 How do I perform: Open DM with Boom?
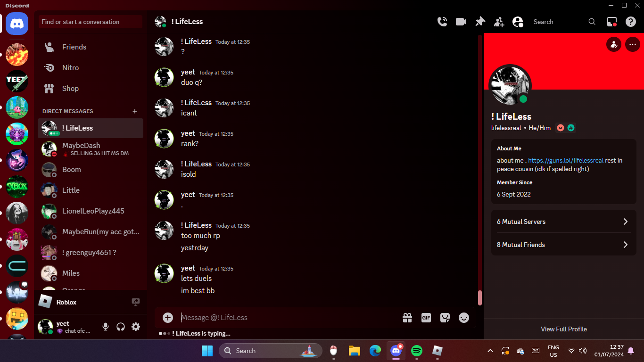pos(91,170)
